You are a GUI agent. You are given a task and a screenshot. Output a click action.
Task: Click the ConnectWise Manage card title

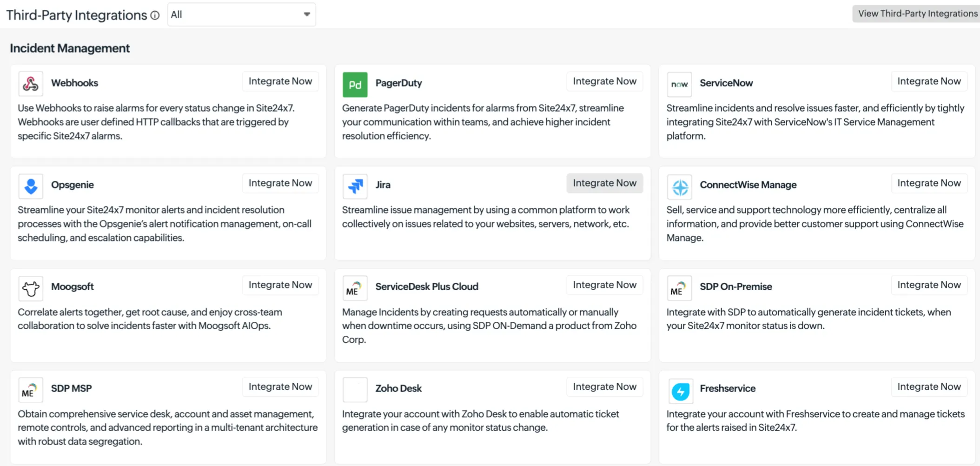(x=748, y=185)
